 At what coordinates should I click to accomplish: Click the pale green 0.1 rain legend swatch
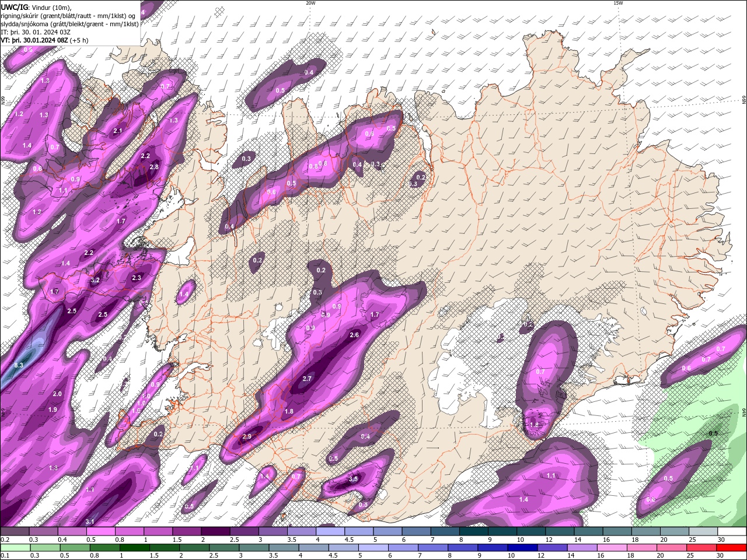tap(15, 548)
